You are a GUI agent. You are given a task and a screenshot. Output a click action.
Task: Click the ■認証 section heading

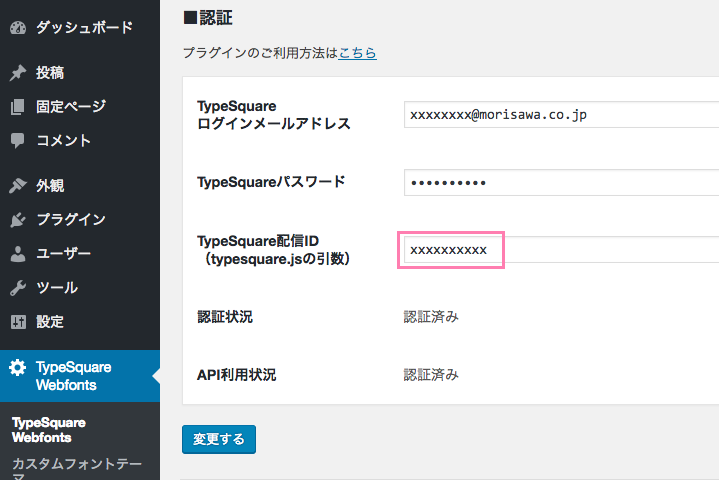pos(208,18)
